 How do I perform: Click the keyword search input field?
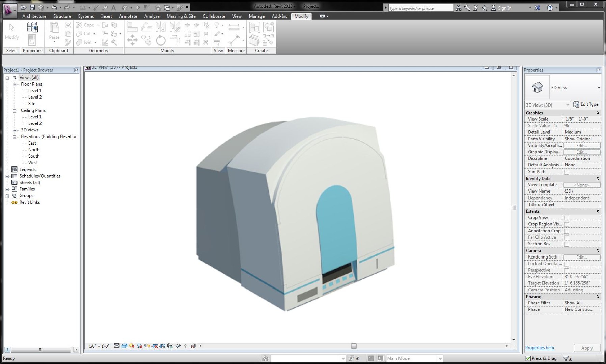pos(420,8)
